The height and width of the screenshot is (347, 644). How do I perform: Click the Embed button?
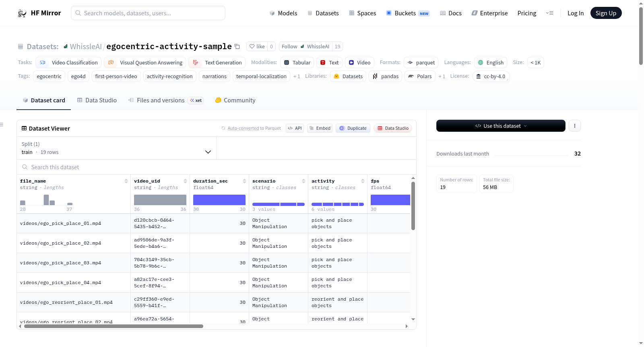(x=320, y=128)
